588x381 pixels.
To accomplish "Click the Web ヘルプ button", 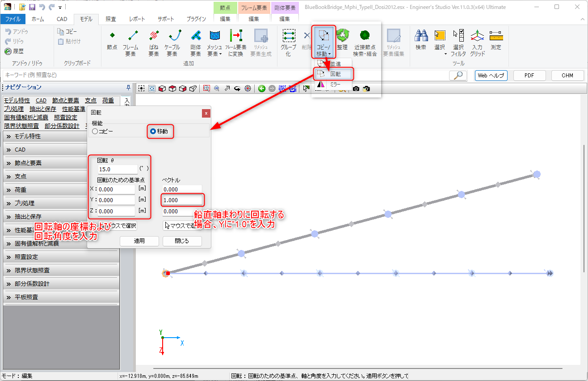I will point(491,76).
